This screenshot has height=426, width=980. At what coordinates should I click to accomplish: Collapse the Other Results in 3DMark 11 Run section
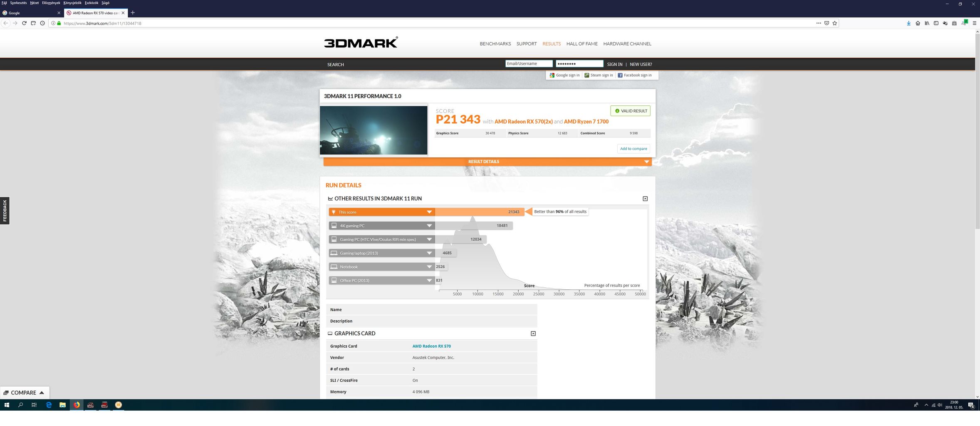(645, 199)
